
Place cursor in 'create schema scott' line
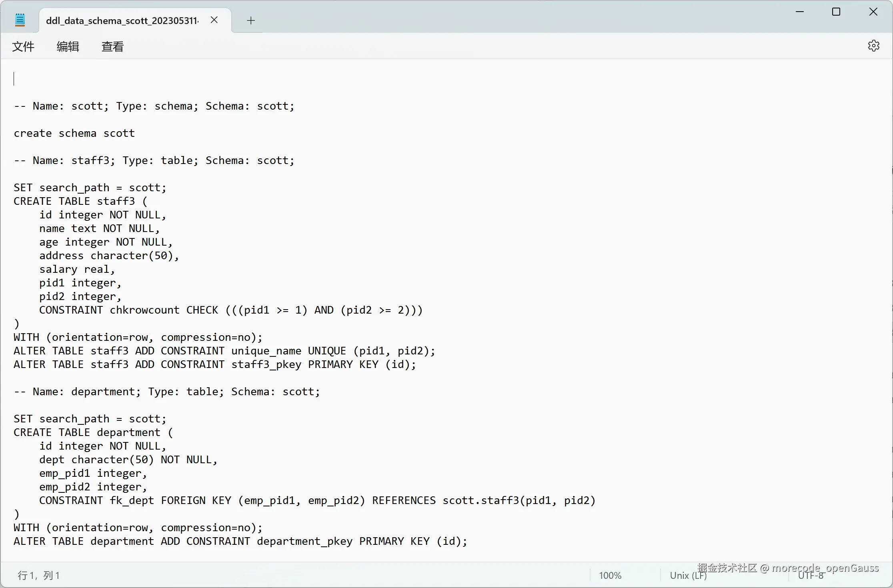(74, 133)
